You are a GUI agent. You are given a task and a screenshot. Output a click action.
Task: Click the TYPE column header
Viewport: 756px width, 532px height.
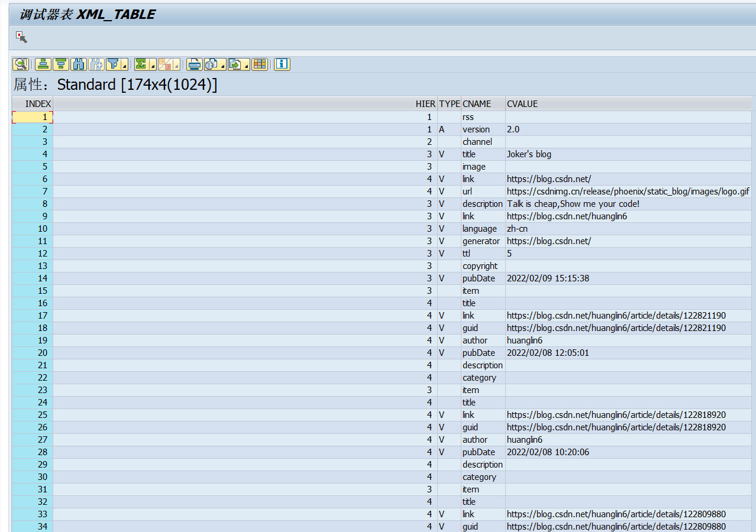point(450,103)
